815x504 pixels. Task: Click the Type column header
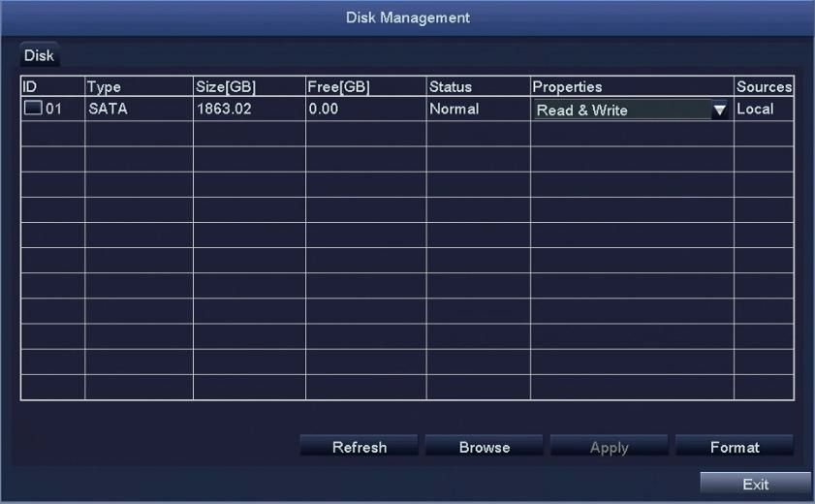coord(139,87)
